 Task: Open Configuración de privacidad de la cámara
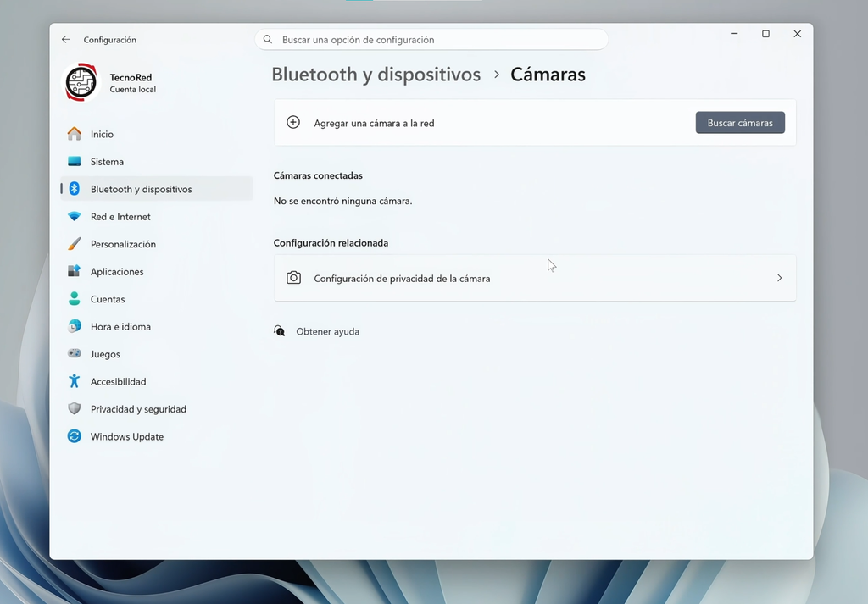tap(535, 278)
